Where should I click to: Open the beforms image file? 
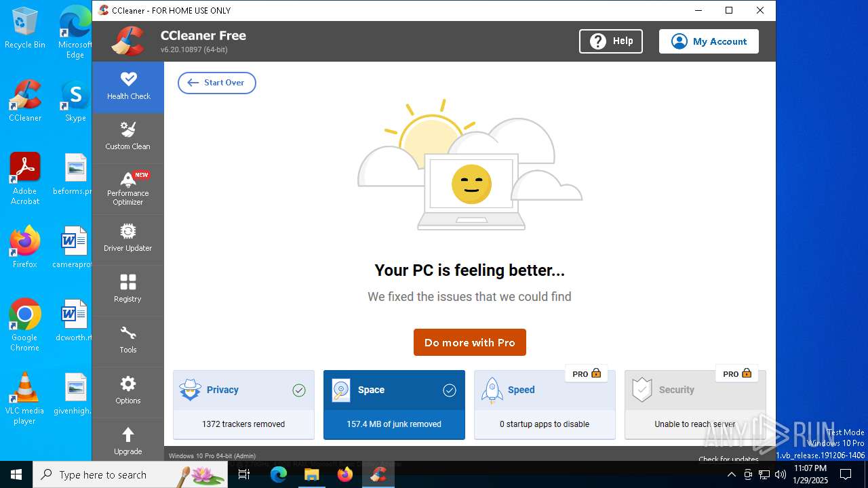75,174
